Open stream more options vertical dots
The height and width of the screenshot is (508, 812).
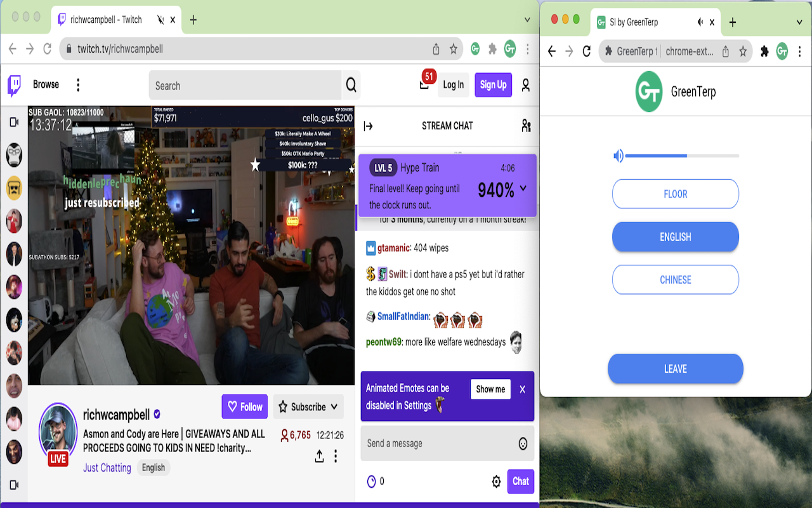pyautogui.click(x=336, y=456)
